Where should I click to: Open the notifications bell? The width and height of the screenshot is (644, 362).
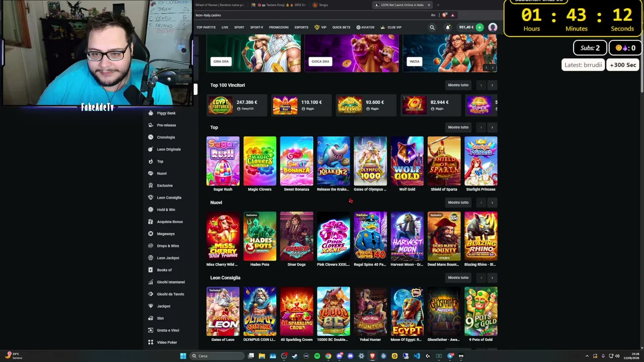(447, 27)
